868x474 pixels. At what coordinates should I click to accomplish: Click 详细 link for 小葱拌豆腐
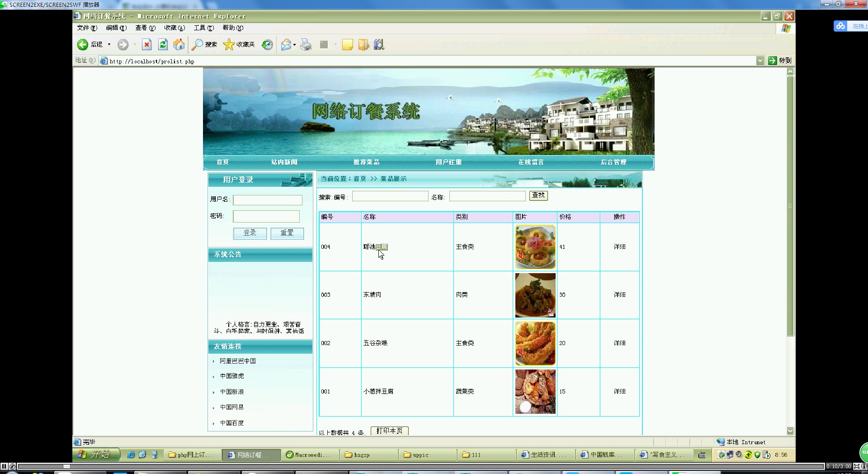(x=619, y=391)
